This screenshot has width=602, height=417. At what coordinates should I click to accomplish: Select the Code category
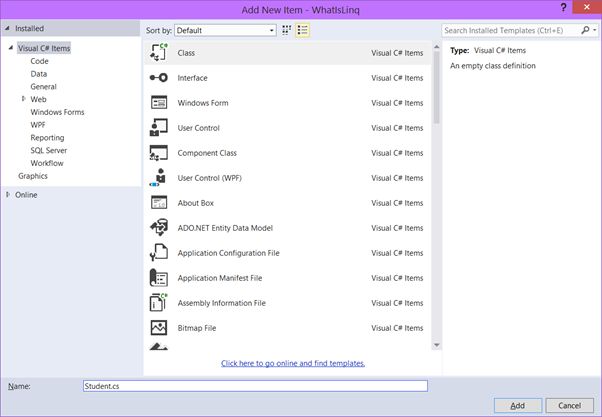pos(39,61)
